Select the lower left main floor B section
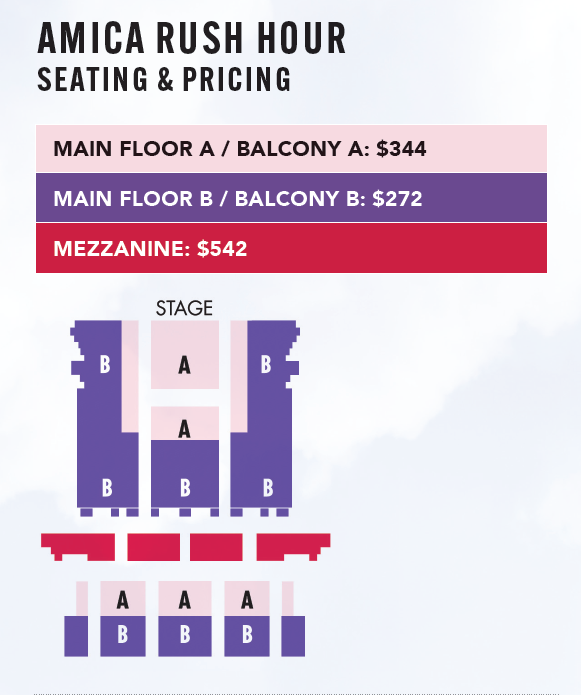581x695 pixels. click(108, 471)
